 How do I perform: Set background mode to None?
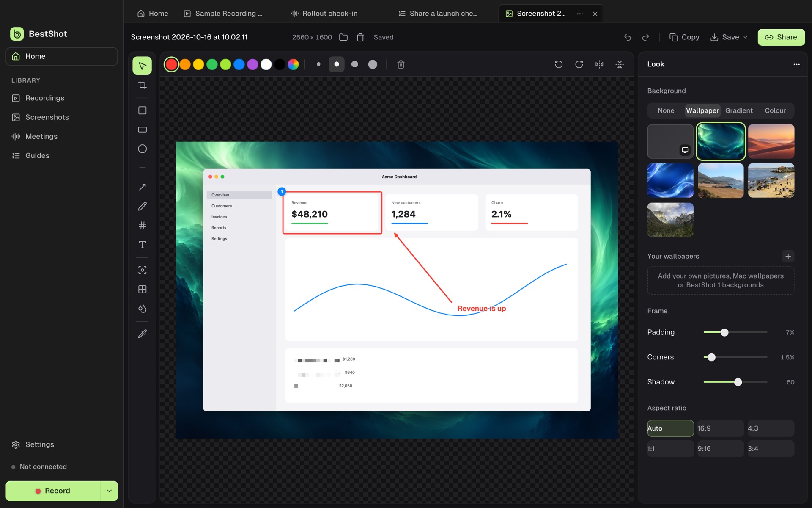666,110
